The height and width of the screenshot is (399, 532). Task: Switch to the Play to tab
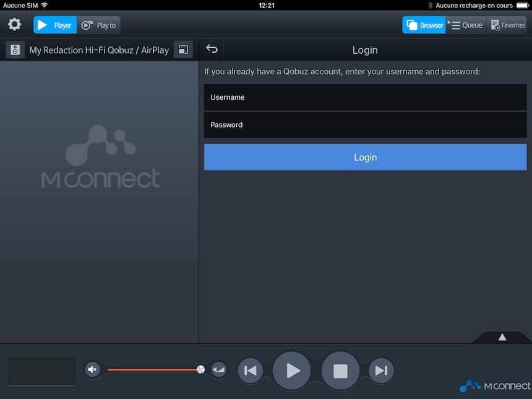99,25
